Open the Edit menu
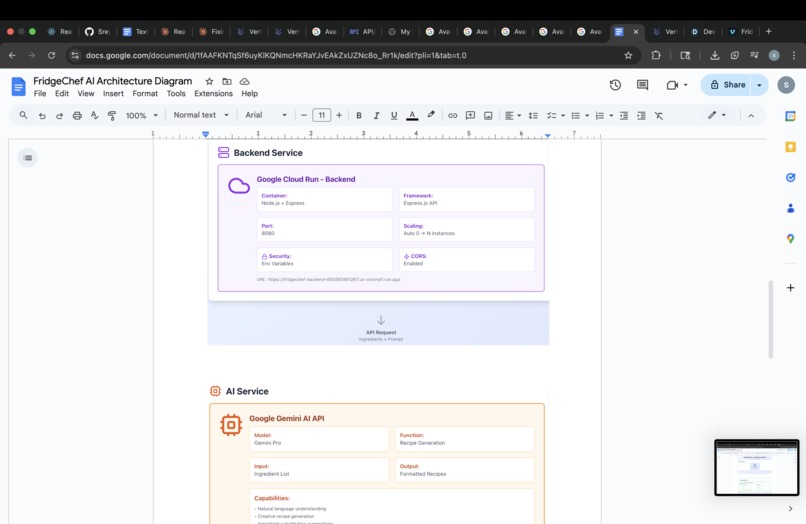This screenshot has width=806, height=524. click(62, 94)
